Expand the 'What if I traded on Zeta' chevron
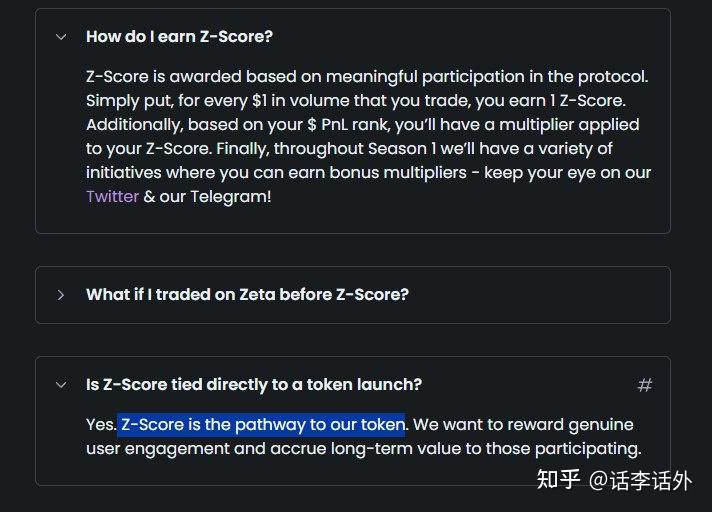Viewport: 712px width, 512px height. [61, 295]
